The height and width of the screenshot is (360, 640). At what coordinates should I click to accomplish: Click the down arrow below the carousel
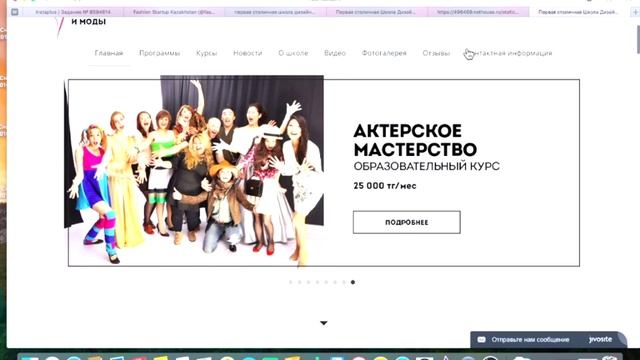pyautogui.click(x=324, y=323)
